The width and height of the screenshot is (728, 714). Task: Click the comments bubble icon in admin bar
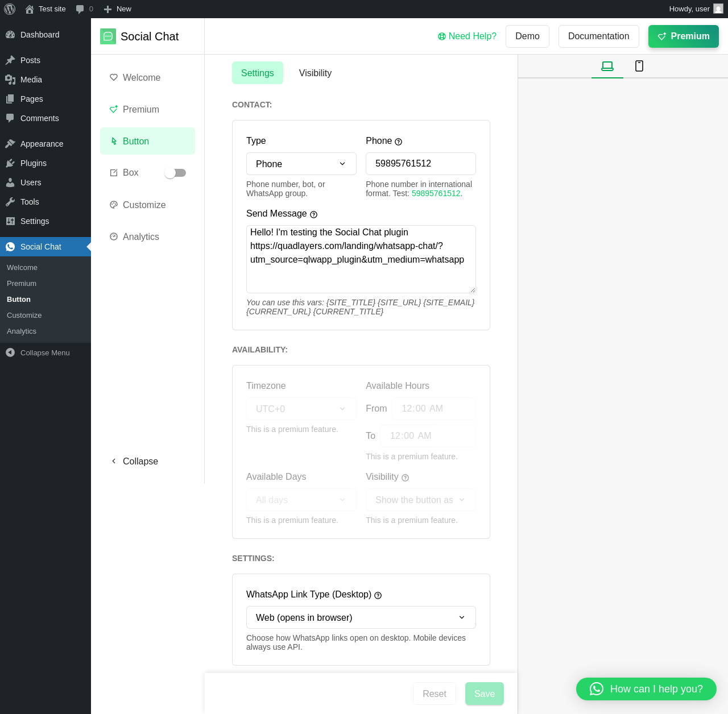click(x=80, y=9)
